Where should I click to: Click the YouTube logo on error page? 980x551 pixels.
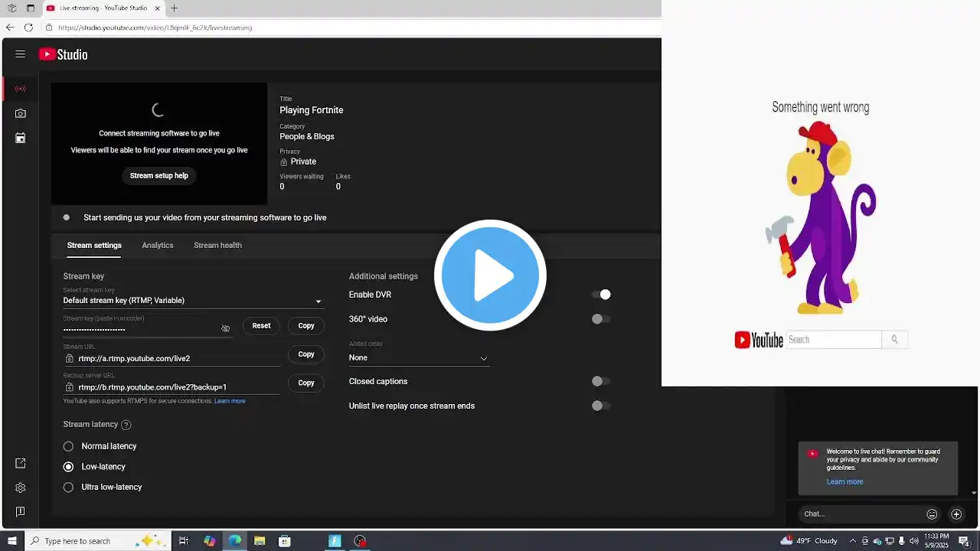(759, 340)
